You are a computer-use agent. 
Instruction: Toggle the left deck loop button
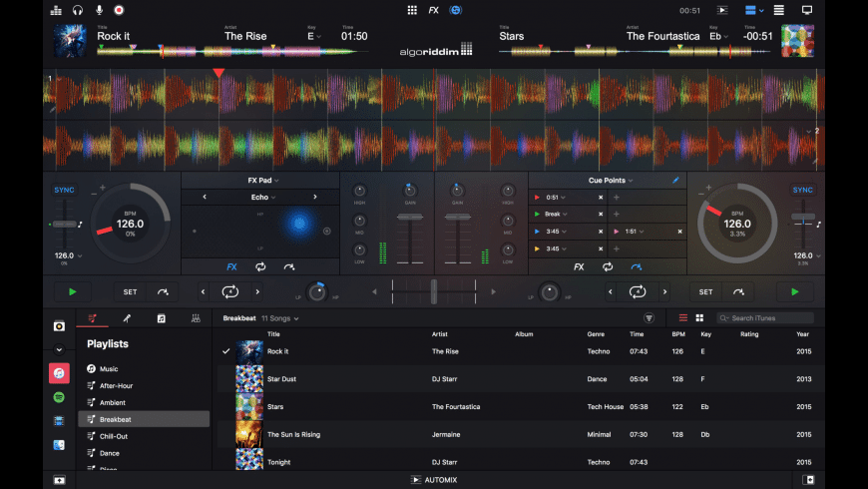click(230, 291)
